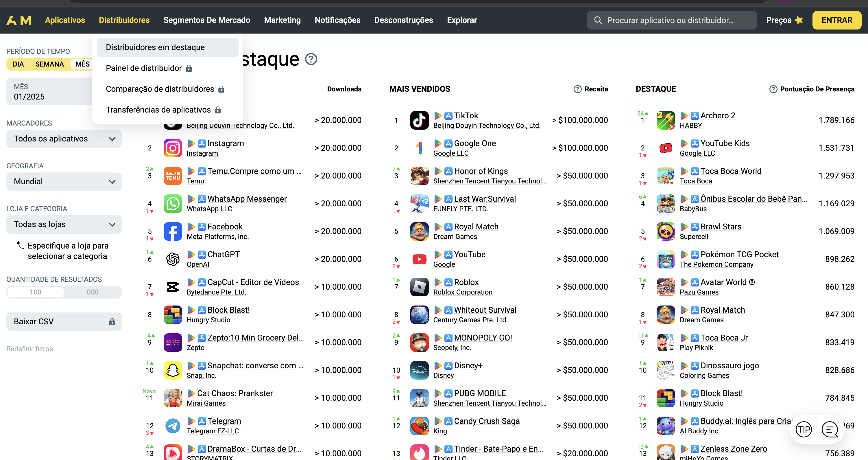Click the Dream Games publisher link under Royal Match in Mais Vendidos

pyautogui.click(x=455, y=237)
